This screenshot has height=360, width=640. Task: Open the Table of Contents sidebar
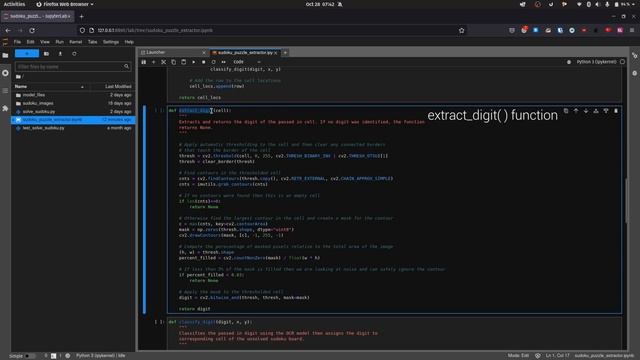tap(5, 91)
